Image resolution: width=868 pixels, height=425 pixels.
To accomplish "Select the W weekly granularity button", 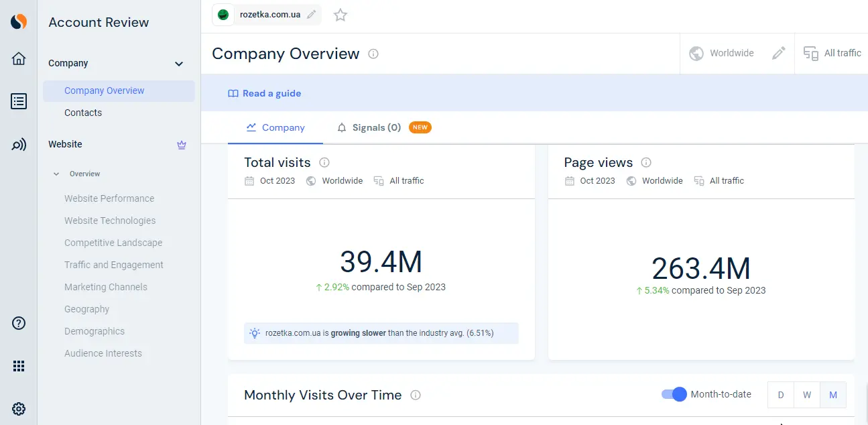I will pyautogui.click(x=807, y=395).
